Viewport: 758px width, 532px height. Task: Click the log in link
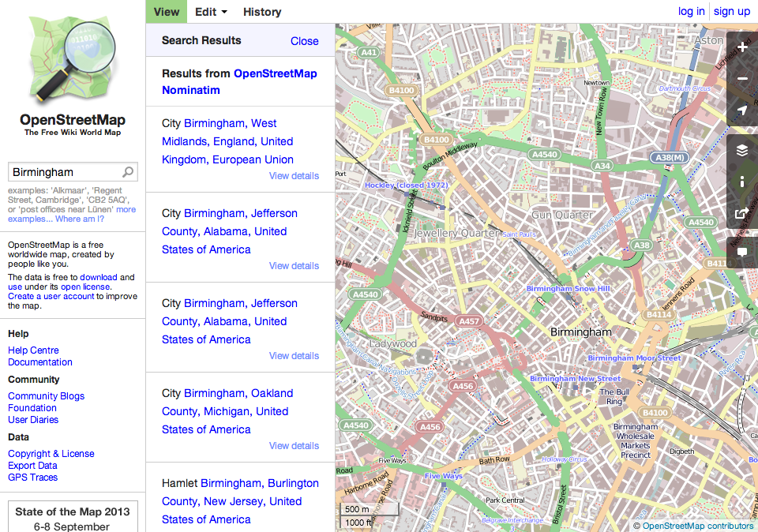click(x=692, y=11)
